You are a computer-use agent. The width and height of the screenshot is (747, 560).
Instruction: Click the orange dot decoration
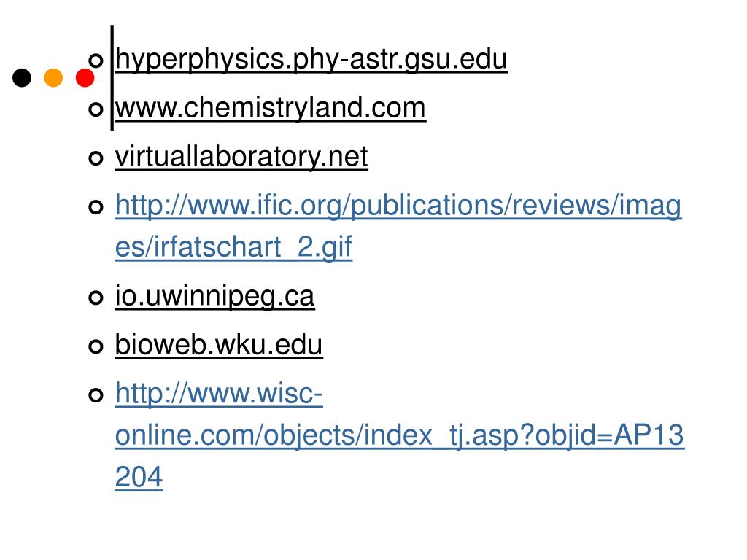click(x=53, y=77)
